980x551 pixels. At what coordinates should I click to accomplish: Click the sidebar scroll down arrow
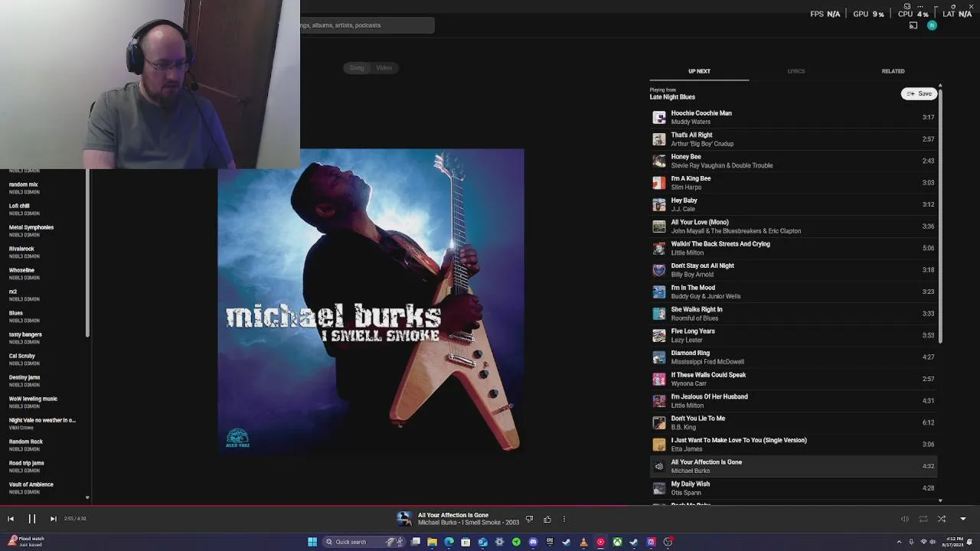coord(87,498)
